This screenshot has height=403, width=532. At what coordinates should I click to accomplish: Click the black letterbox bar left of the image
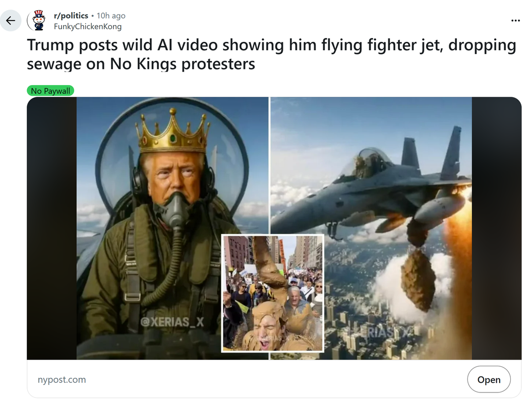click(52, 228)
